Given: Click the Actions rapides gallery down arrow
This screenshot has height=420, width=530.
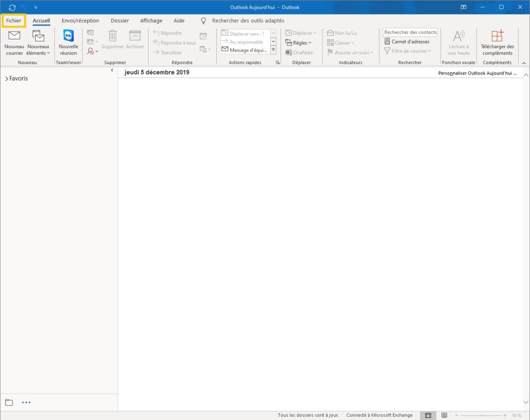Looking at the screenshot, I should (x=273, y=41).
